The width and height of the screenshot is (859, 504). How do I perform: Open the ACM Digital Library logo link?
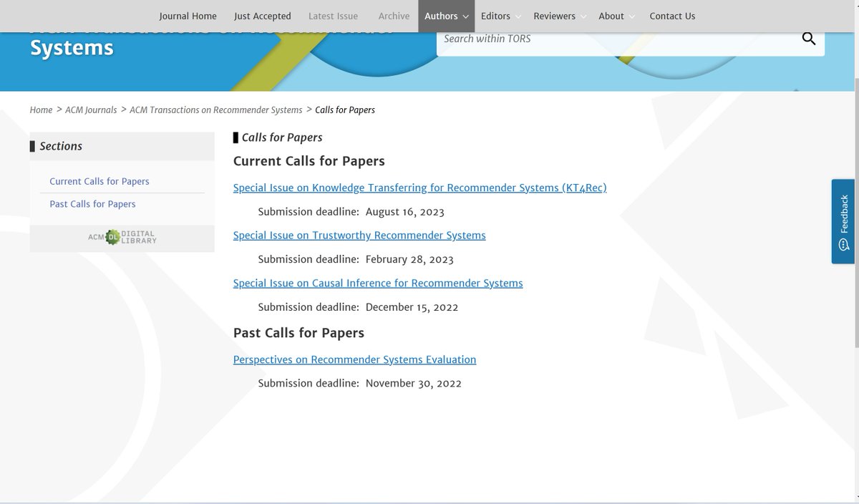122,237
